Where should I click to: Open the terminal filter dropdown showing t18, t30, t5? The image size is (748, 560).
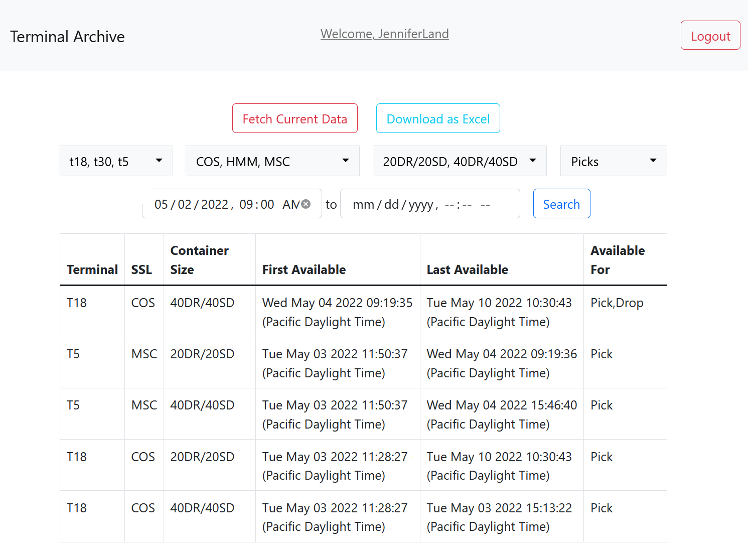[116, 161]
